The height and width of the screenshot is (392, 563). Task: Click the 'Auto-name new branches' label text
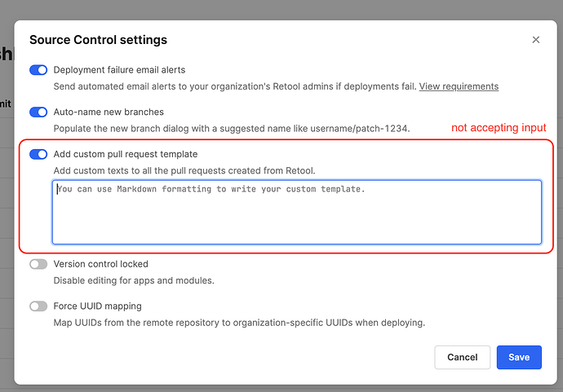tap(109, 112)
